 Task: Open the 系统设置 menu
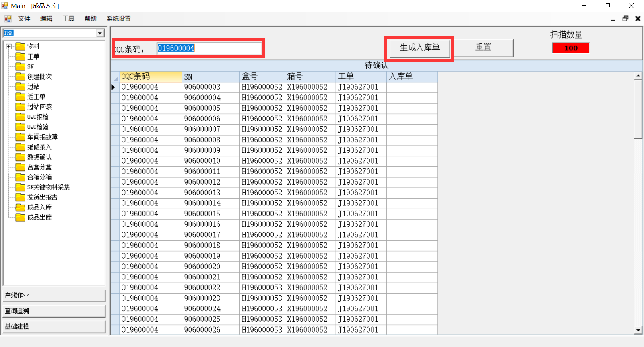pyautogui.click(x=119, y=18)
